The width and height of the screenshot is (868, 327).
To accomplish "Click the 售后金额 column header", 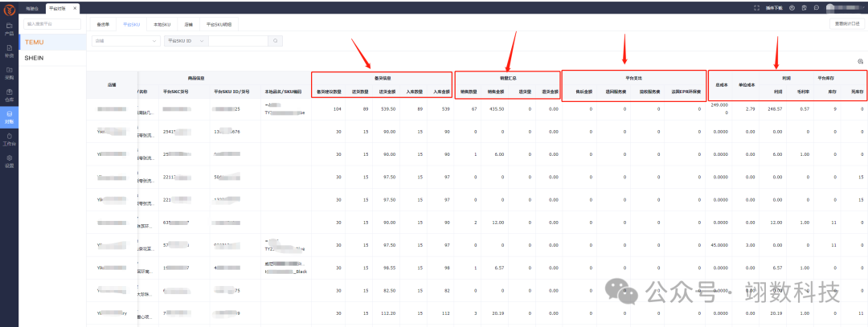I will (583, 92).
